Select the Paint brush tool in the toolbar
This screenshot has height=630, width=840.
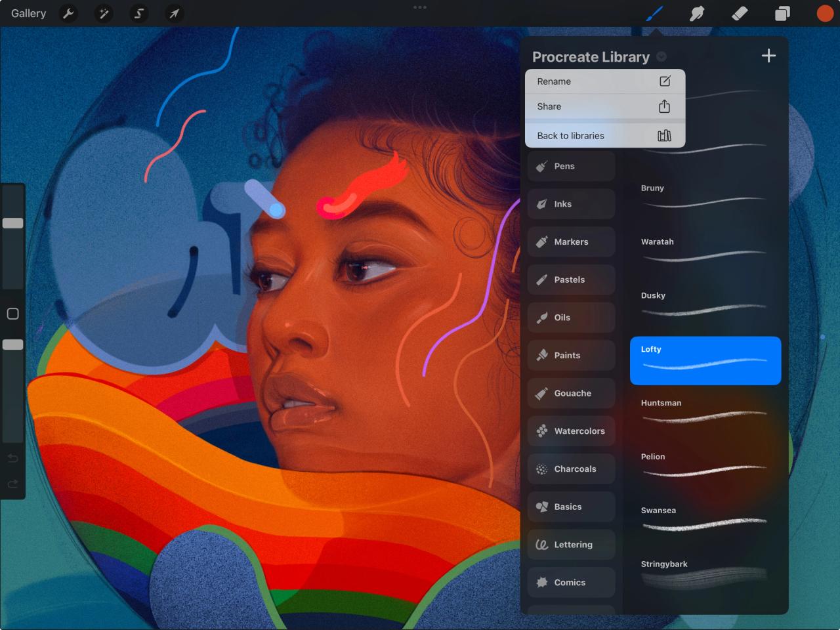point(654,13)
